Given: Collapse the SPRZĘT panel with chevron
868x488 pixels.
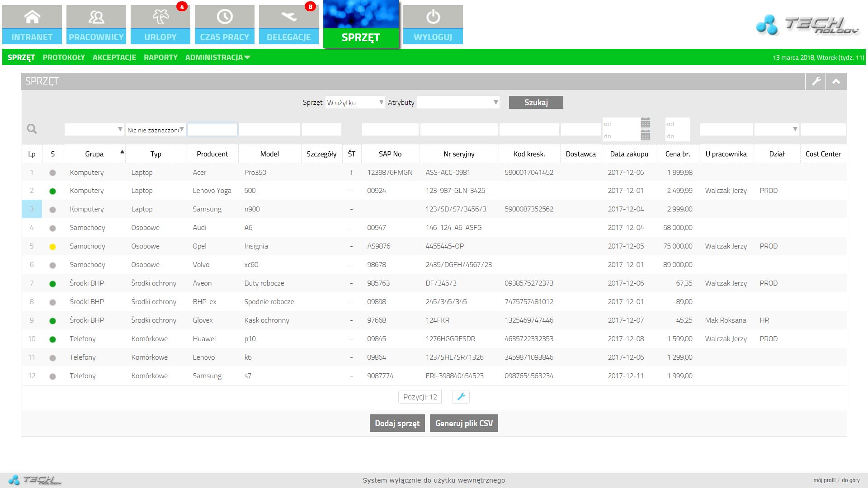Looking at the screenshot, I should click(836, 81).
